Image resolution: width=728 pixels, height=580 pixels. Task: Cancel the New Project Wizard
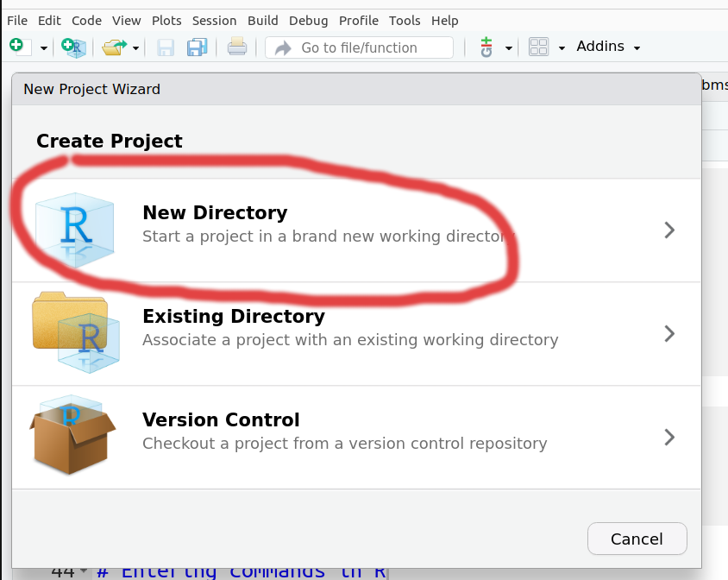pos(637,539)
